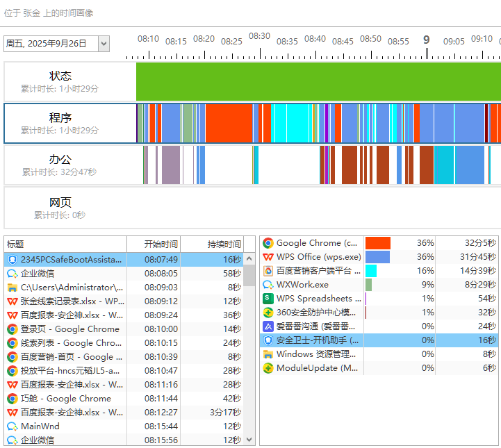501x448 pixels.
Task: Open the date dropdown for 2025年9月26日
Action: pos(104,44)
